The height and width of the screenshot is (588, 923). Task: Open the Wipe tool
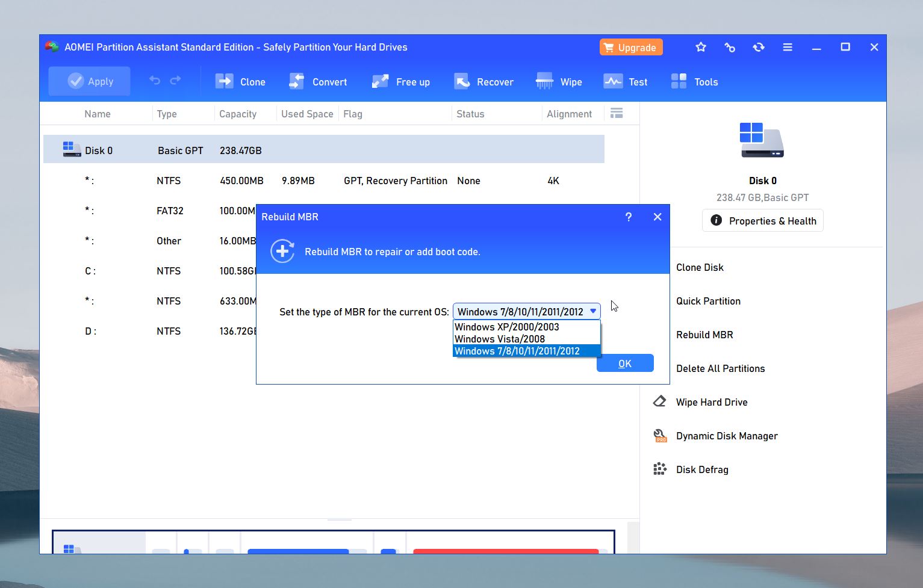click(559, 82)
